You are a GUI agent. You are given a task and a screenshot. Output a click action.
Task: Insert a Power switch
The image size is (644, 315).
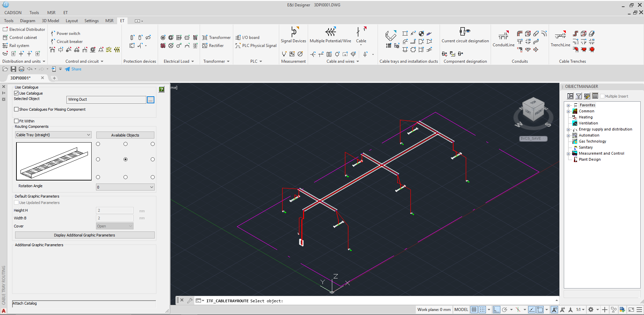(65, 34)
